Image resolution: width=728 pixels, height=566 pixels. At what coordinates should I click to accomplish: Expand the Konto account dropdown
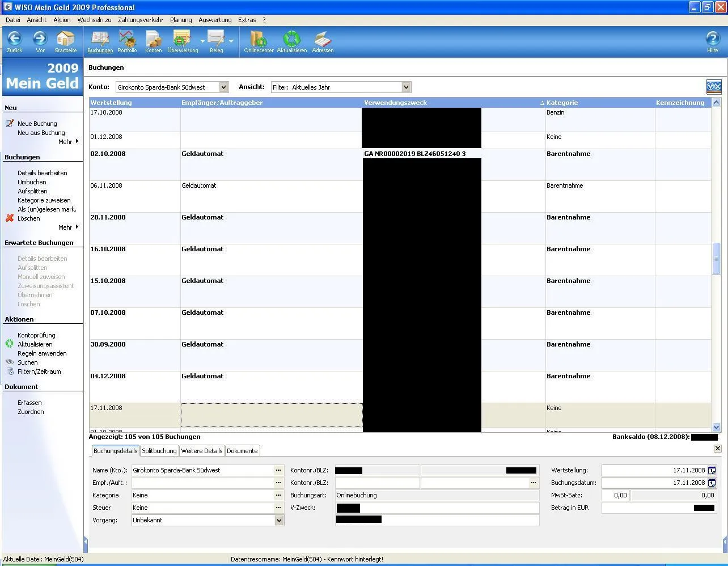[x=223, y=87]
